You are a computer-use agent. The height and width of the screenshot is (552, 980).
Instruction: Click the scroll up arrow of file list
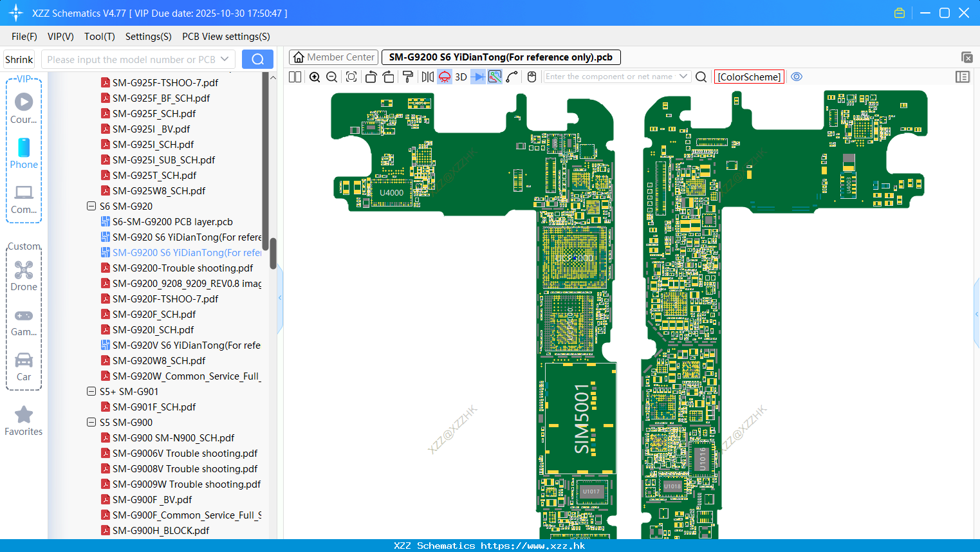coord(273,77)
